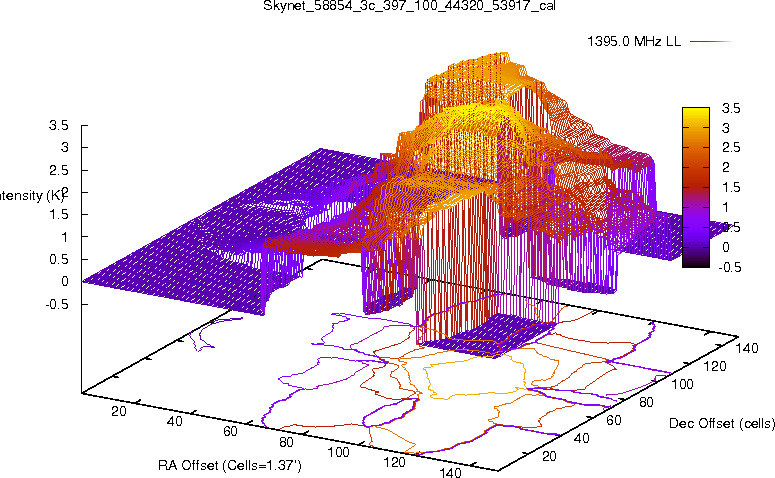Viewport: 775px width, 478px height.
Task: Click the legend line sample beside 1395.0 MHz
Action: pos(710,42)
